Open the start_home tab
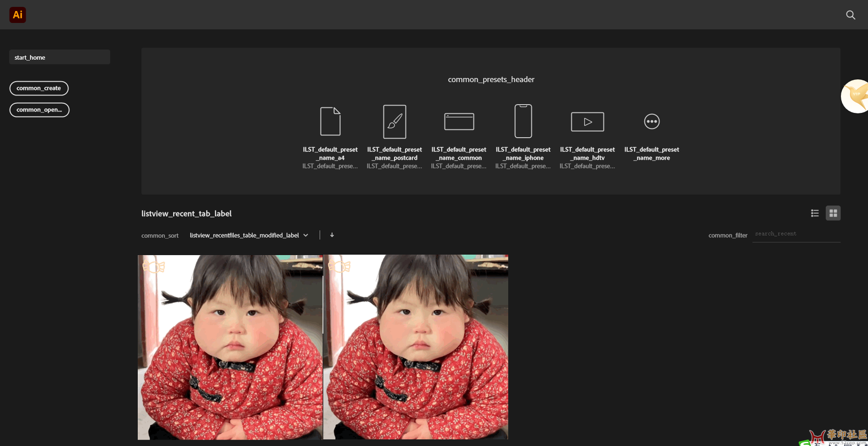Viewport: 868px width, 446px height. [60, 57]
